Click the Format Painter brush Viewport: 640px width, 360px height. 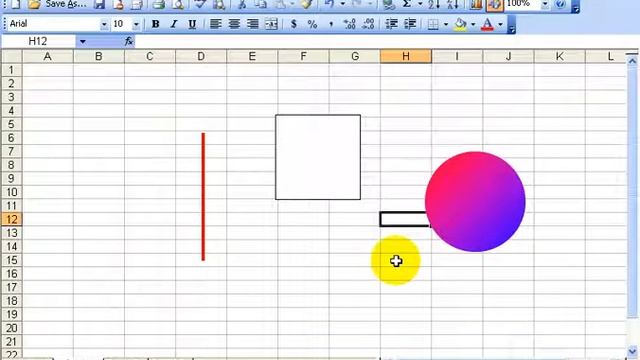coord(307,4)
